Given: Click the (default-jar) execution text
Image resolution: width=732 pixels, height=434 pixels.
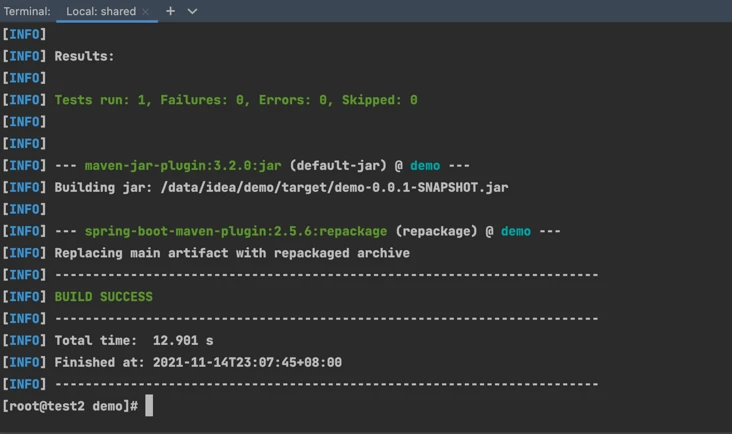Looking at the screenshot, I should (338, 166).
